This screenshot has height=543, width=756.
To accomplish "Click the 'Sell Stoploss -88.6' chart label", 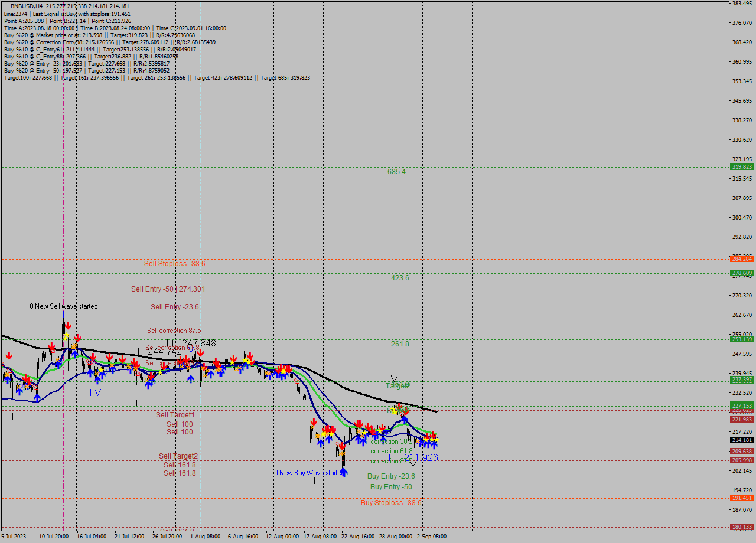I will tap(175, 264).
